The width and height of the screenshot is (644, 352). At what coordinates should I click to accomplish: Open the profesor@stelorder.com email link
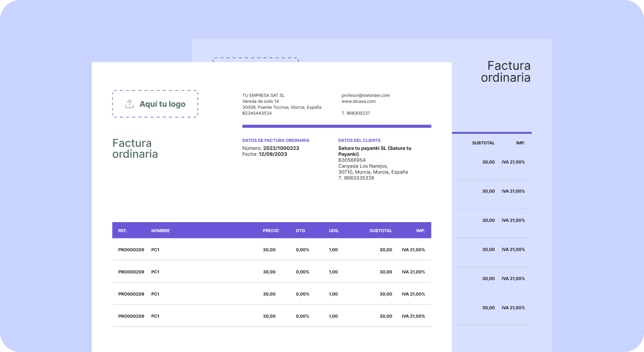click(x=365, y=95)
